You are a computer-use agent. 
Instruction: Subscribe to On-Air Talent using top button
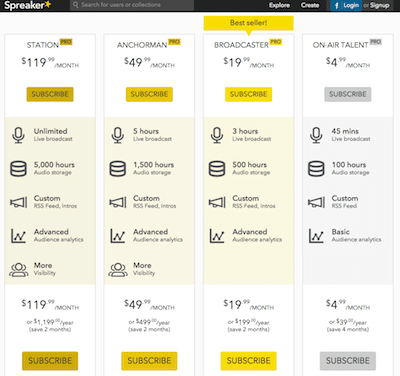348,94
